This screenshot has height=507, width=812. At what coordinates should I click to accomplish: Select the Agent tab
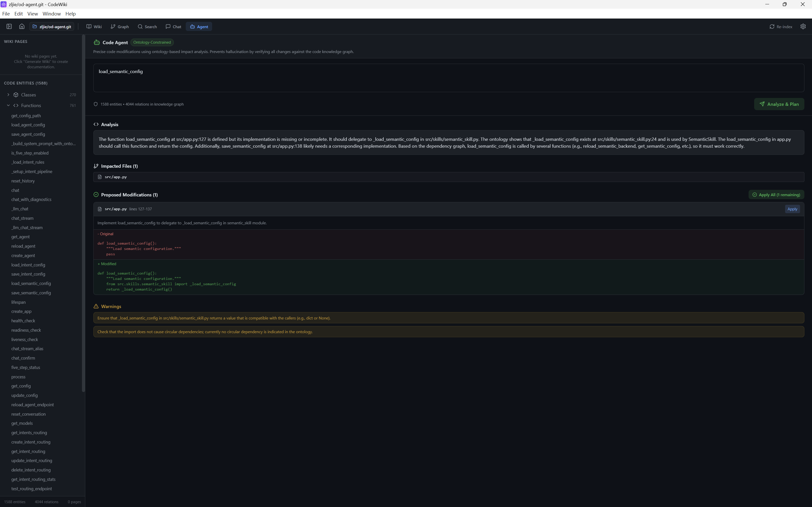(x=199, y=26)
